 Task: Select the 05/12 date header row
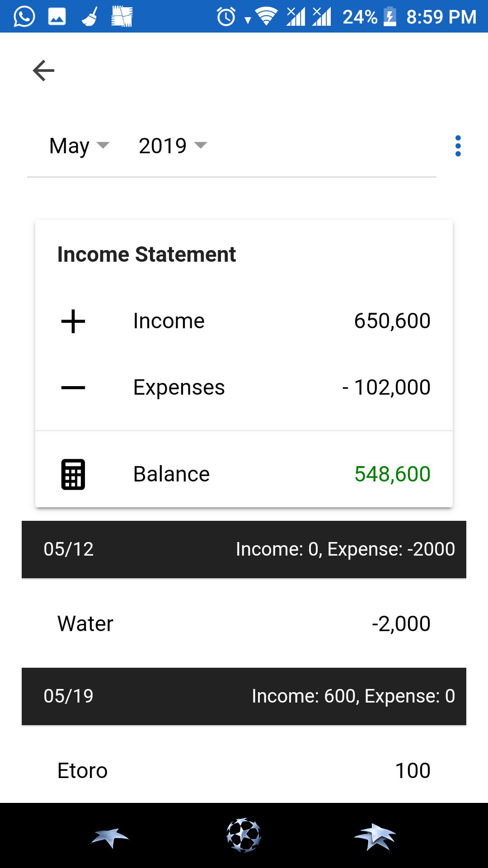(244, 549)
